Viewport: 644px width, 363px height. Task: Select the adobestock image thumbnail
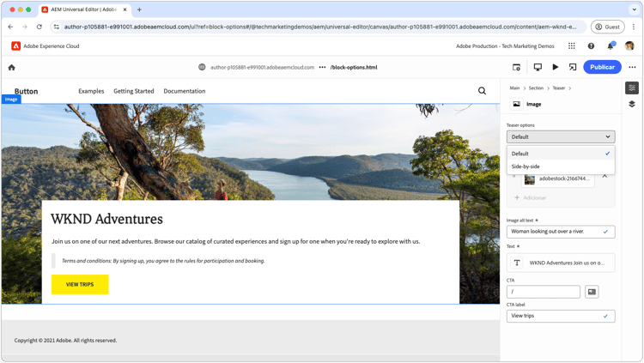click(530, 179)
